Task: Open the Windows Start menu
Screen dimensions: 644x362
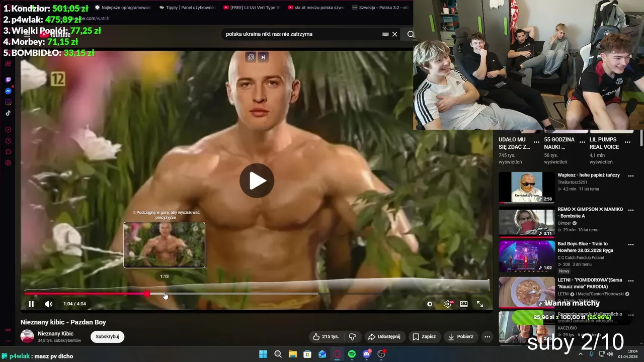Action: (263, 354)
